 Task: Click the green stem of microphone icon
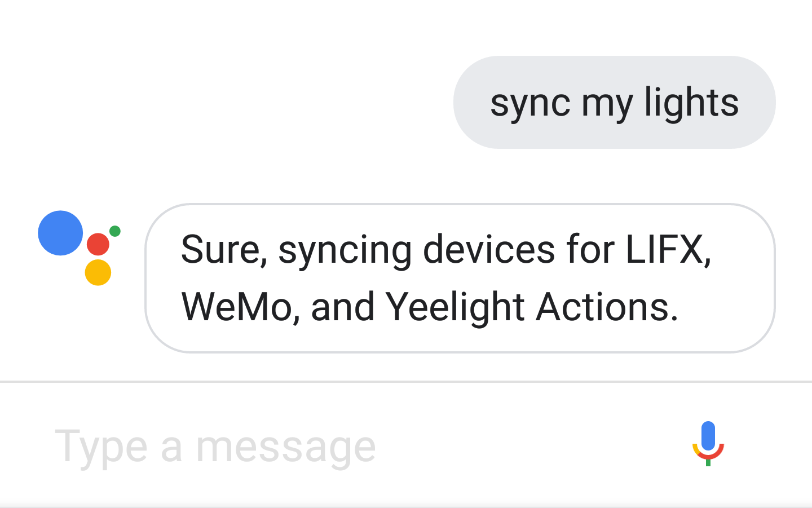(708, 462)
